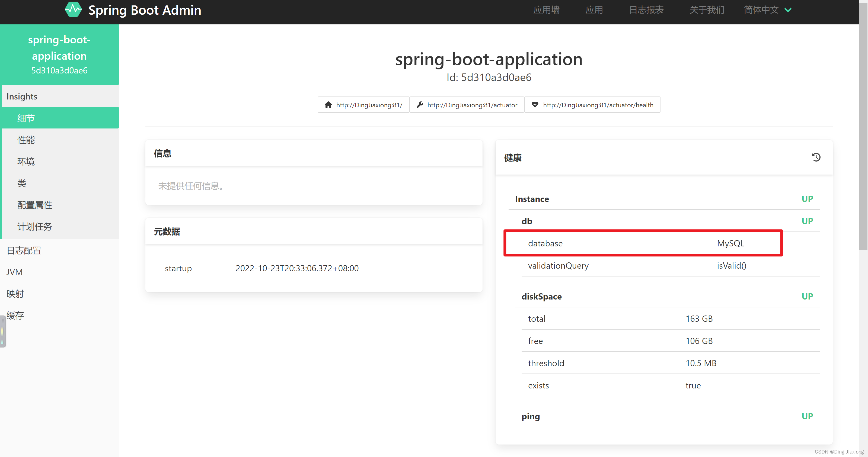Select the 性能 sidebar entry
Viewport: 868px width, 457px height.
[60, 139]
